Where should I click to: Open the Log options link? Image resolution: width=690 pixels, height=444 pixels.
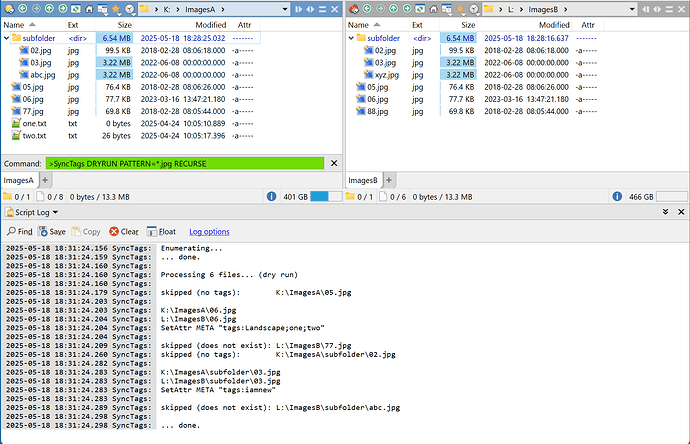(x=209, y=231)
